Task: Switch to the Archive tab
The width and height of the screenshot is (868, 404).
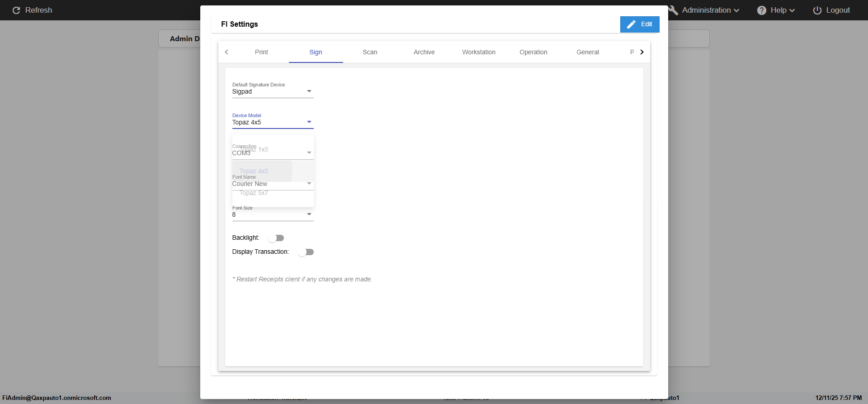Action: pyautogui.click(x=424, y=52)
